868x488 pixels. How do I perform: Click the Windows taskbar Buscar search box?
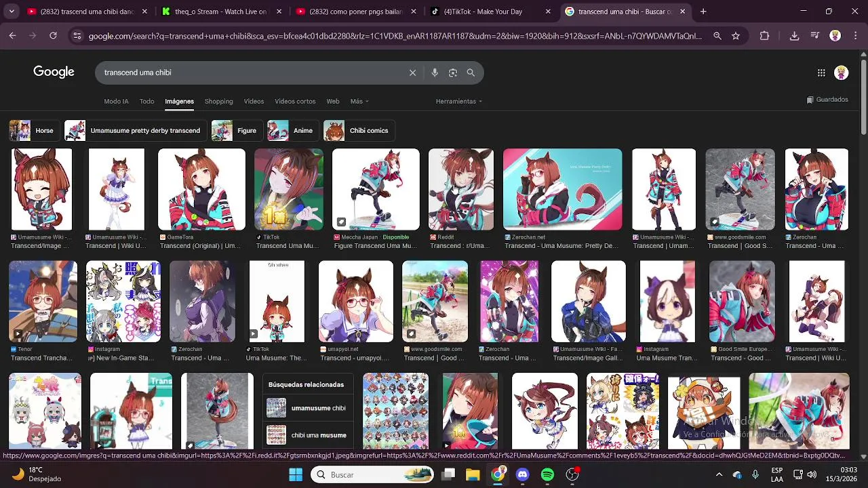pyautogui.click(x=372, y=474)
